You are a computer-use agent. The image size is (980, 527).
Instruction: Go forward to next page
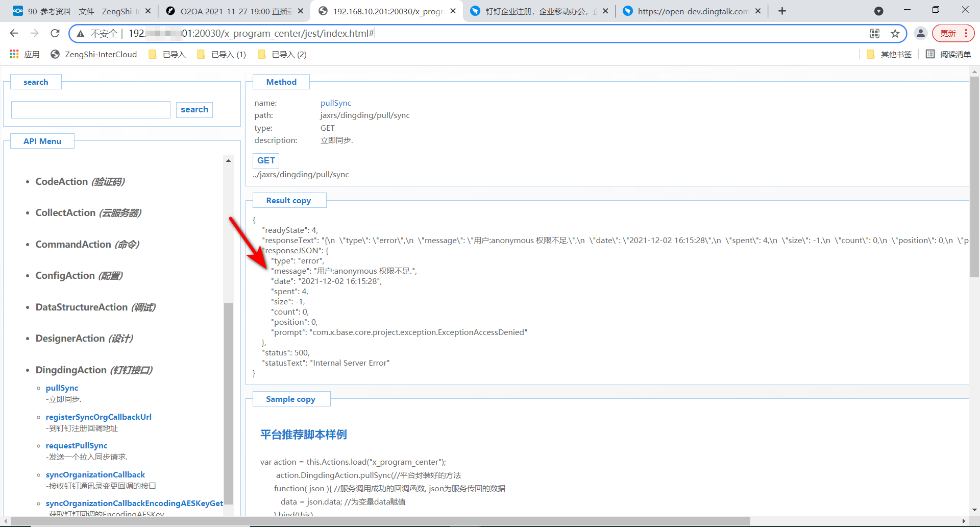click(x=34, y=33)
